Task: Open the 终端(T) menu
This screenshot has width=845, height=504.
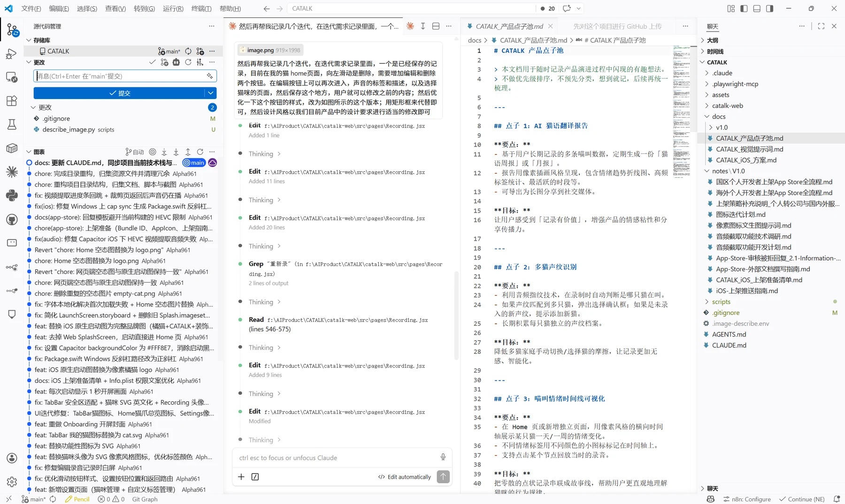Action: click(201, 8)
